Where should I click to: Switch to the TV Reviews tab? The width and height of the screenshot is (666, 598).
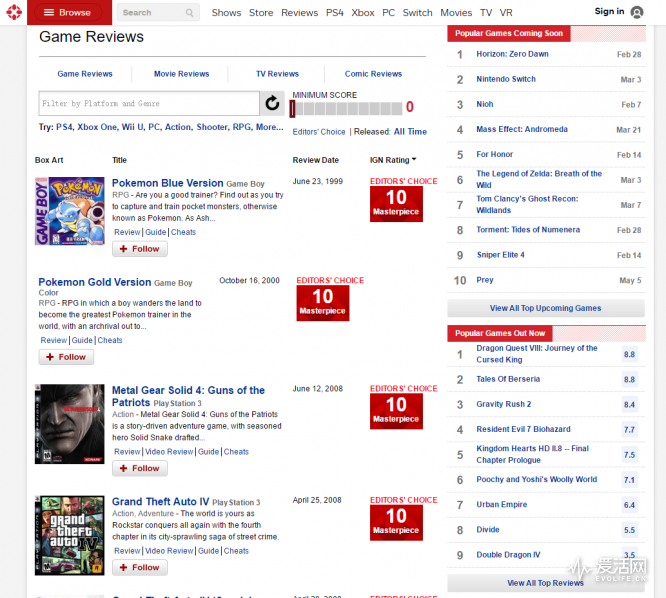(x=277, y=74)
